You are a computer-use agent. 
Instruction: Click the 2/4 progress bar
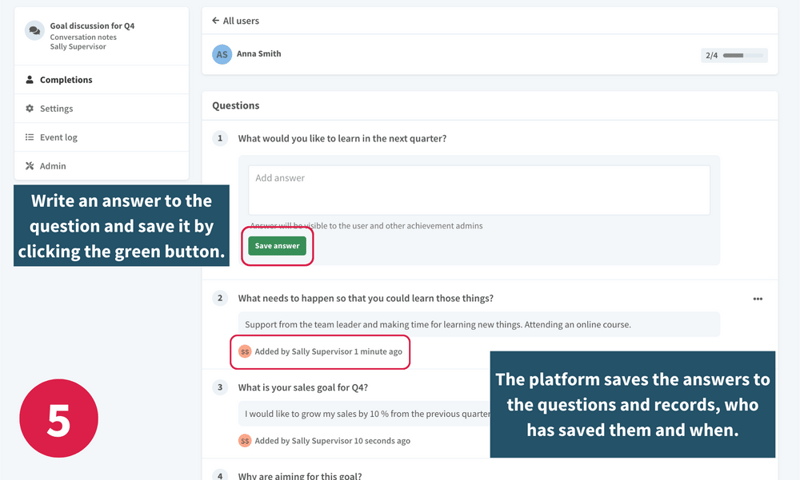coord(734,55)
